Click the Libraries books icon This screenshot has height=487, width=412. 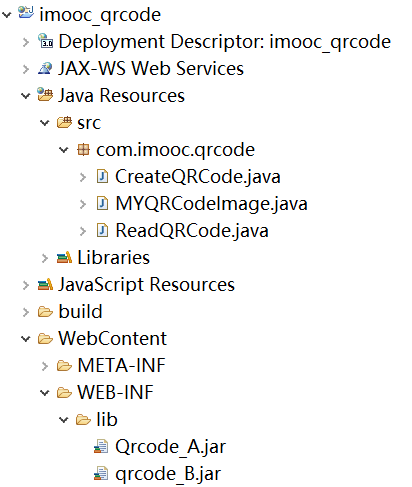[64, 257]
